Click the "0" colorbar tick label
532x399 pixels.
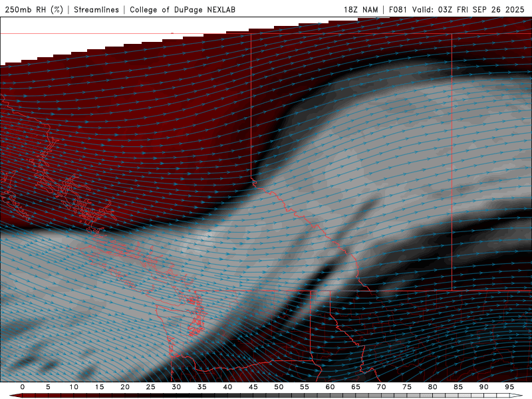click(23, 387)
